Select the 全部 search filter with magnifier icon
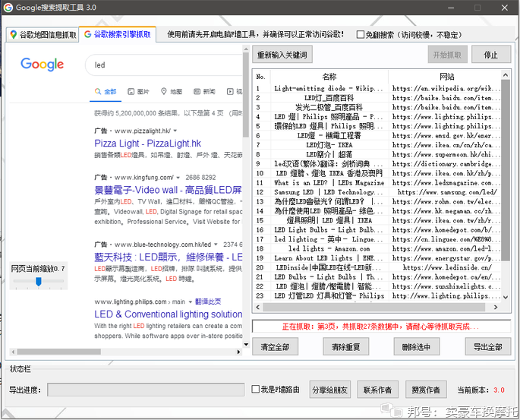The image size is (520, 420). click(106, 92)
